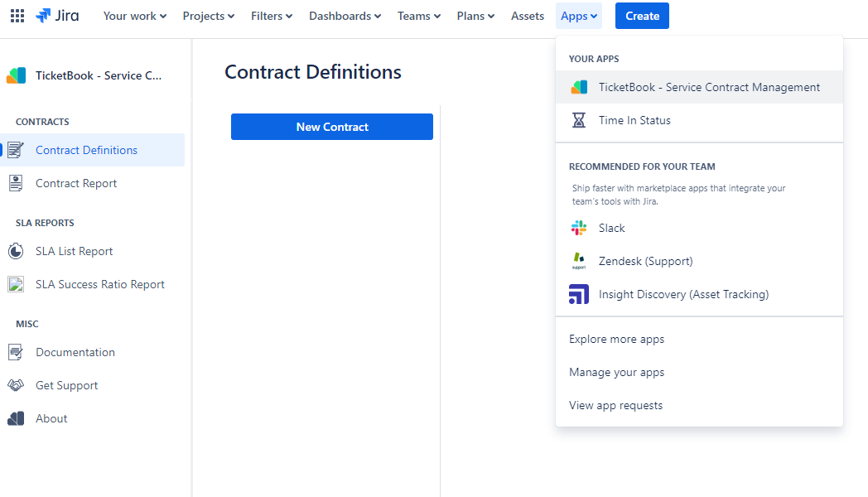Choose Manage your apps menu entry

[x=616, y=372]
